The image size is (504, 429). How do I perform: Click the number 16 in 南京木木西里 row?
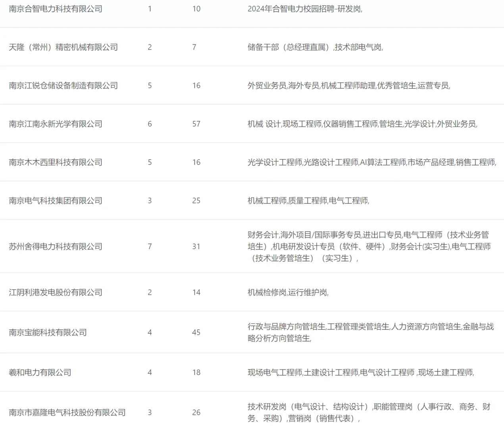[x=196, y=162]
